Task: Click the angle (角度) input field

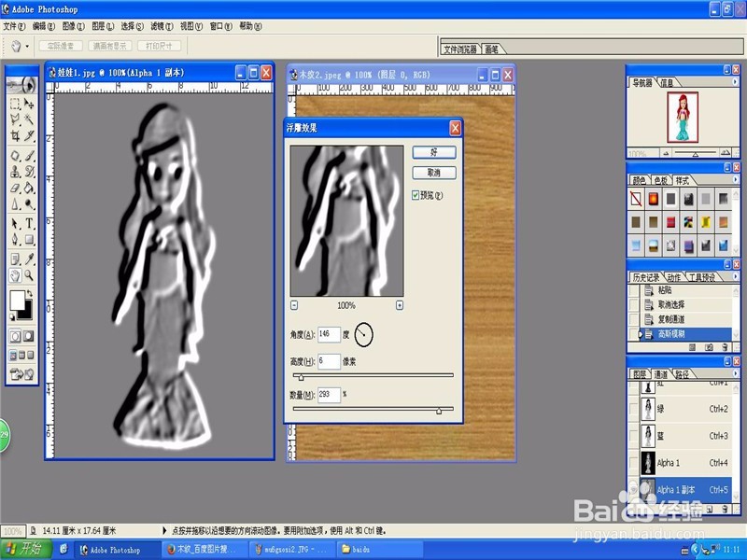Action: click(330, 334)
